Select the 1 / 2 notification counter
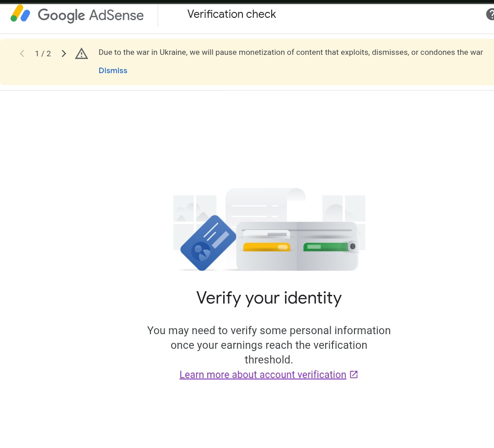Screen dimensions: 494x448 (43, 53)
